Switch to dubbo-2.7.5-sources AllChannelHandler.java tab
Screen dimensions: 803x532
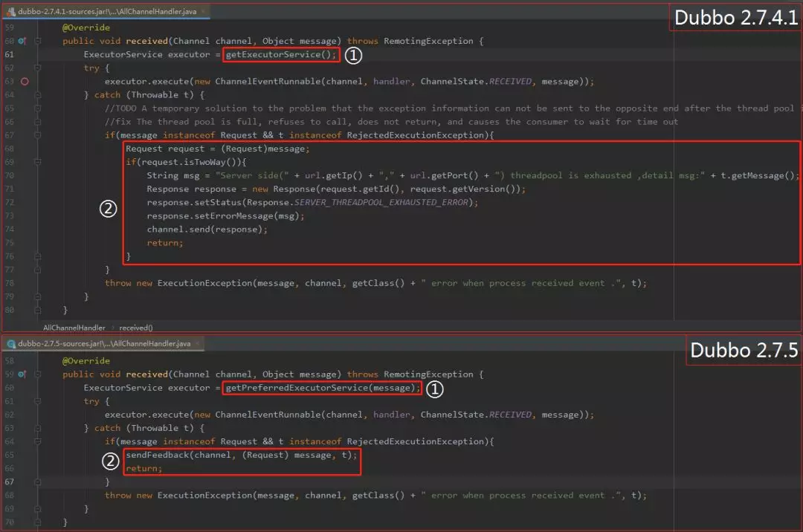point(103,344)
